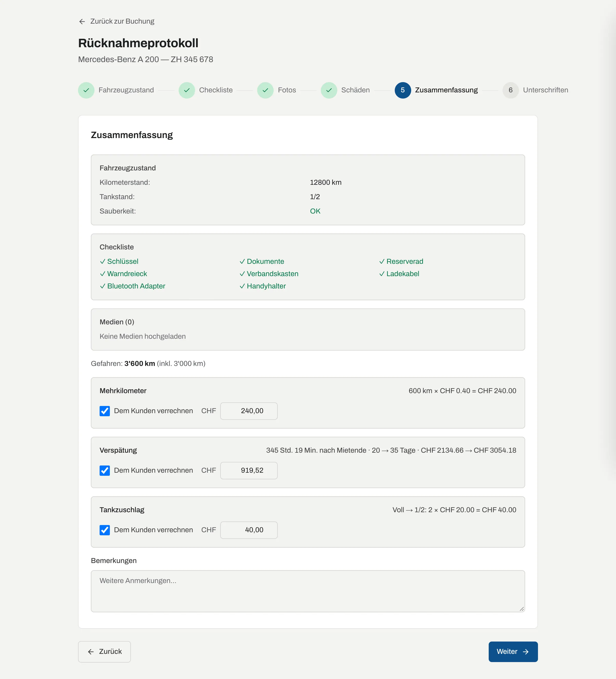Click the green checkmark circle for Fotos step
The width and height of the screenshot is (616, 679).
tap(265, 90)
